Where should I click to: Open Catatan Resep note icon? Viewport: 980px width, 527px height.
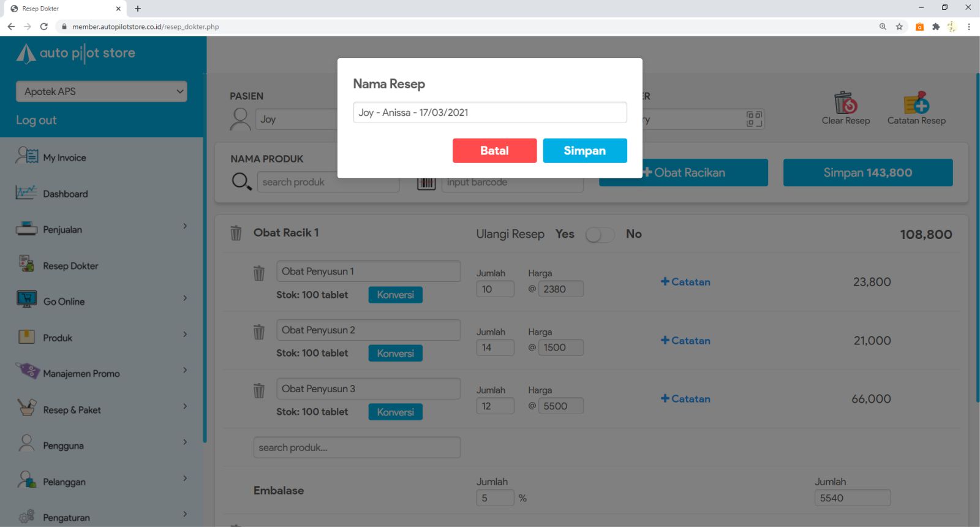click(916, 103)
